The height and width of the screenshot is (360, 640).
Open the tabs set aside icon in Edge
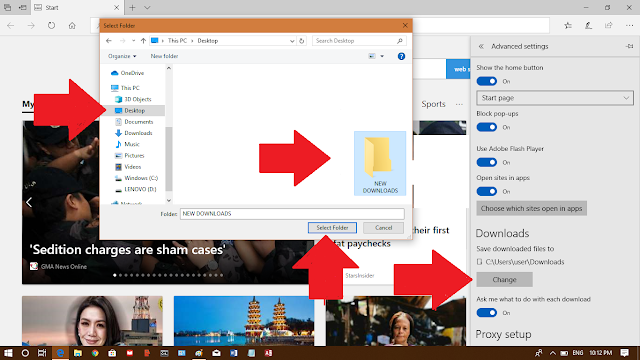tap(7, 7)
